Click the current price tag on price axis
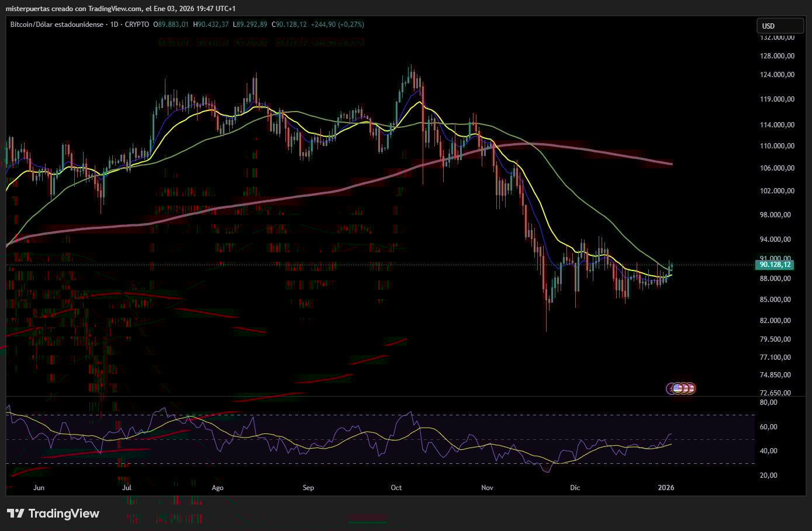 click(775, 265)
